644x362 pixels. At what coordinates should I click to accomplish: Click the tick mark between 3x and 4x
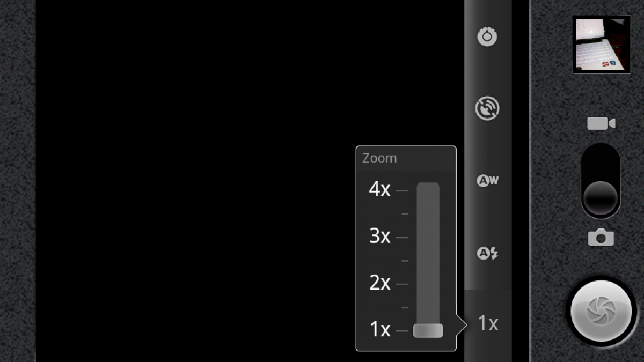coord(405,214)
